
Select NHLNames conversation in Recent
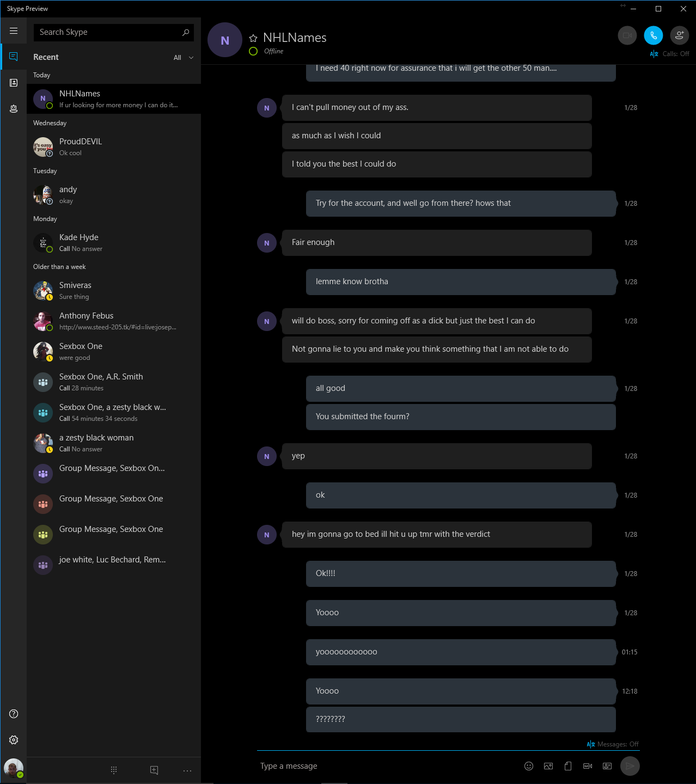[114, 99]
